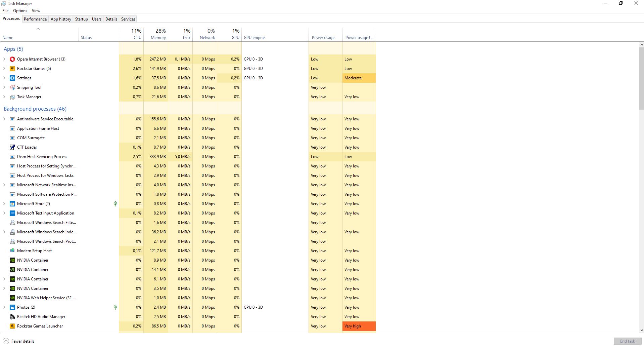Switch to the Performance tab

[35, 19]
